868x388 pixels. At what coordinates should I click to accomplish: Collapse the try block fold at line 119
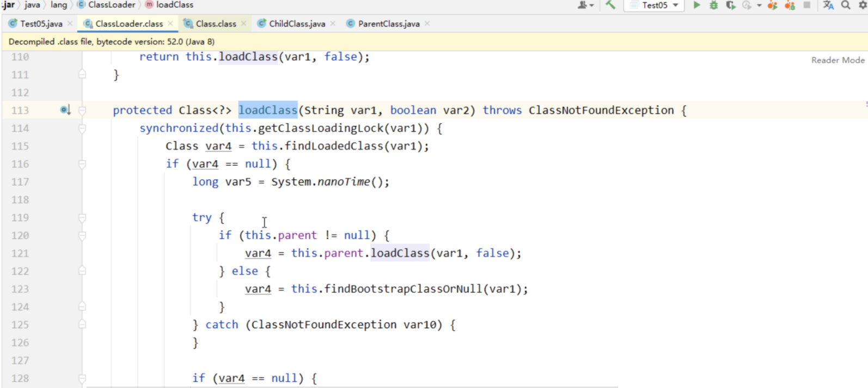click(x=82, y=217)
